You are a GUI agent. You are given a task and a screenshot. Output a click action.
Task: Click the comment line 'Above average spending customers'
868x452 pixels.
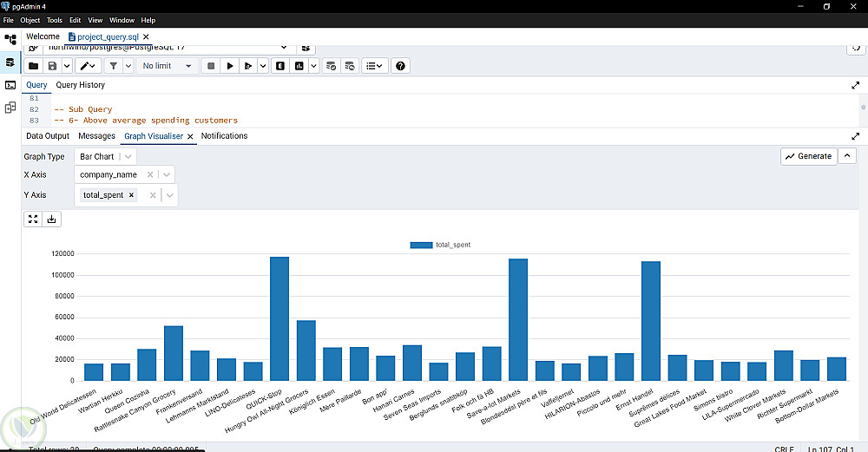(146, 121)
